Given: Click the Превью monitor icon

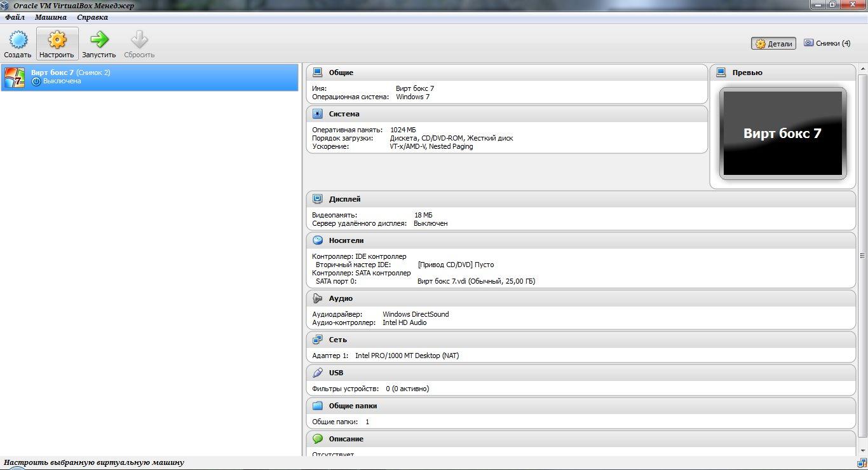Looking at the screenshot, I should pyautogui.click(x=721, y=73).
